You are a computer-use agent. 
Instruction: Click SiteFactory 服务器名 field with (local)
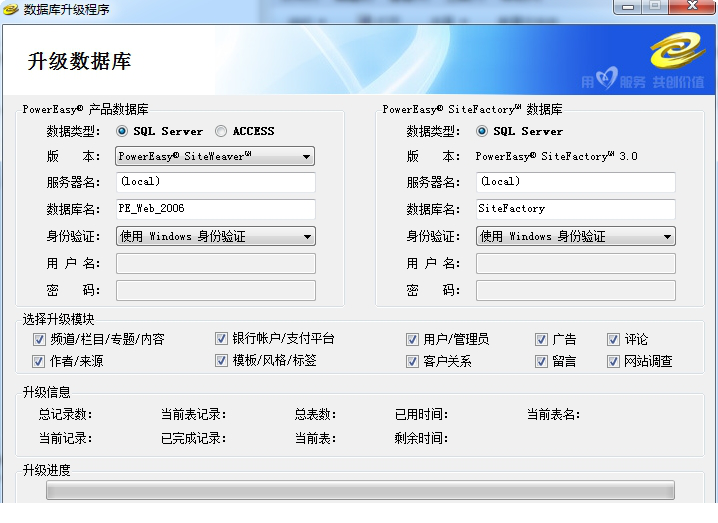coord(576,182)
